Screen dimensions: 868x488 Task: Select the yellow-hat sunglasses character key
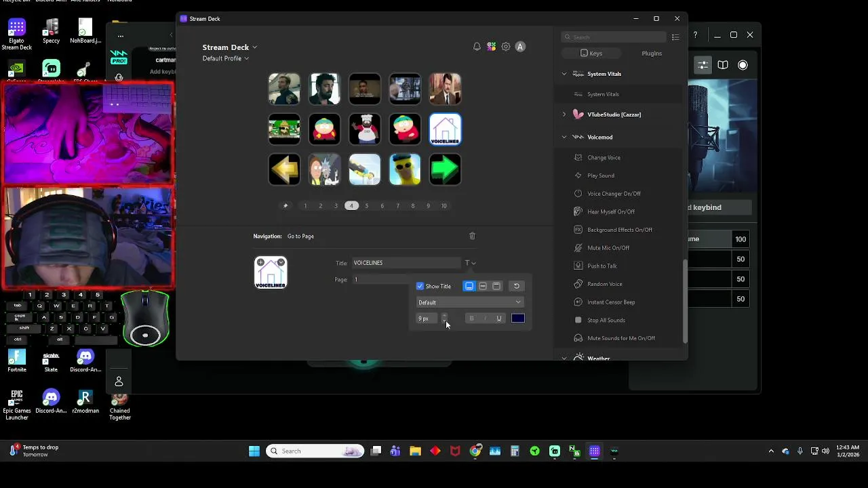(405, 169)
